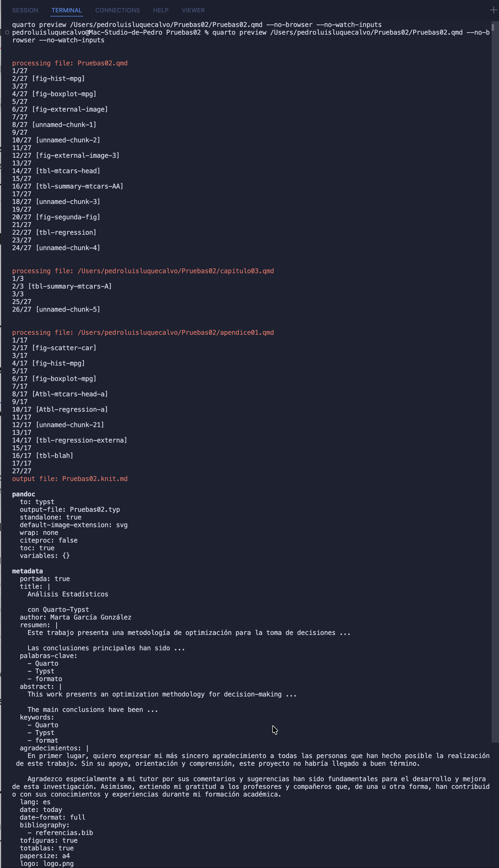Click the 'output file: Pruebas02.knit.md' line

(x=70, y=479)
